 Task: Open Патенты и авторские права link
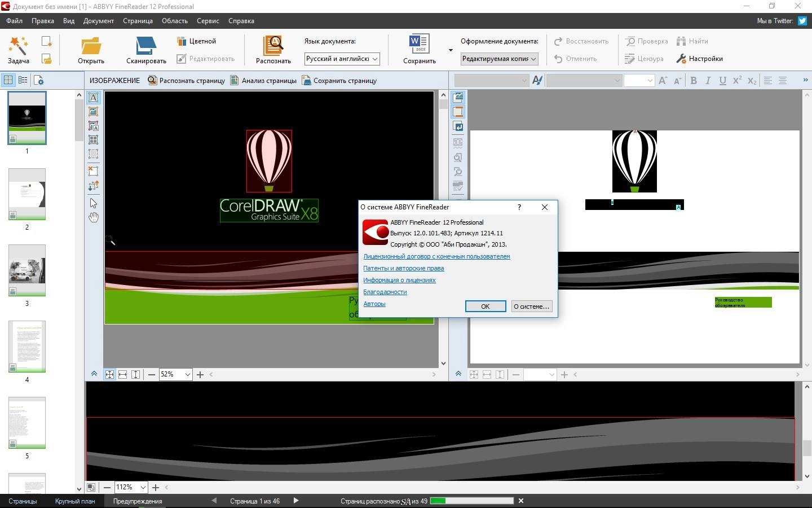point(404,268)
